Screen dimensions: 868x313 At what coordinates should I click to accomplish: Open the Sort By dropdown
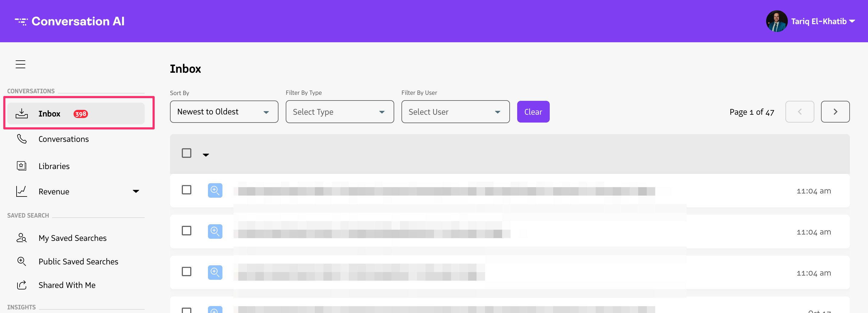point(224,112)
